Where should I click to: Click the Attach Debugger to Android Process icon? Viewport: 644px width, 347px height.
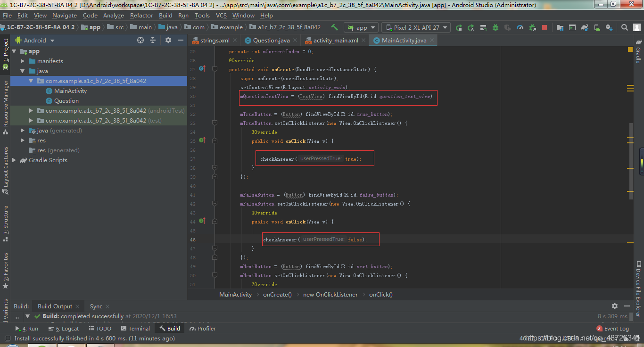click(x=532, y=27)
